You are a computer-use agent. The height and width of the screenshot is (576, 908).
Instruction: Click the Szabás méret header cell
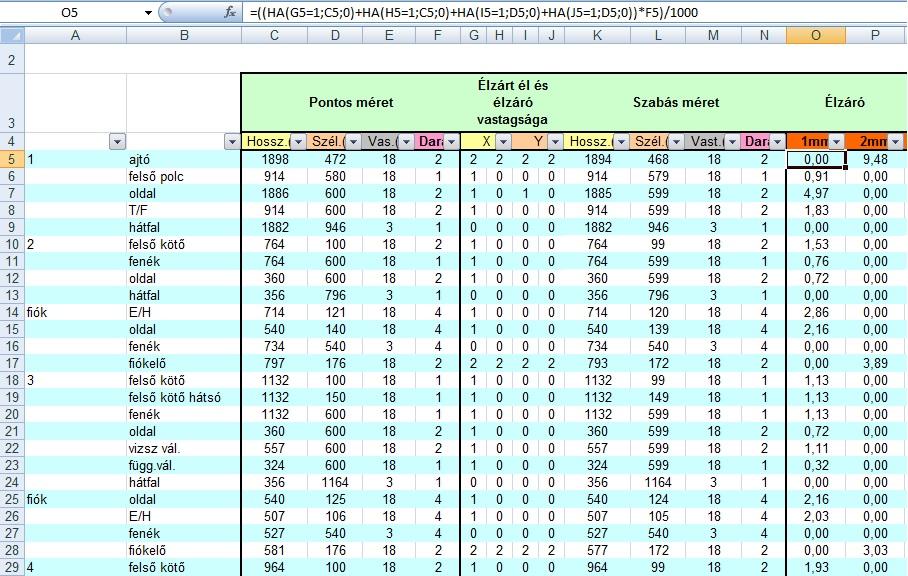pyautogui.click(x=676, y=102)
